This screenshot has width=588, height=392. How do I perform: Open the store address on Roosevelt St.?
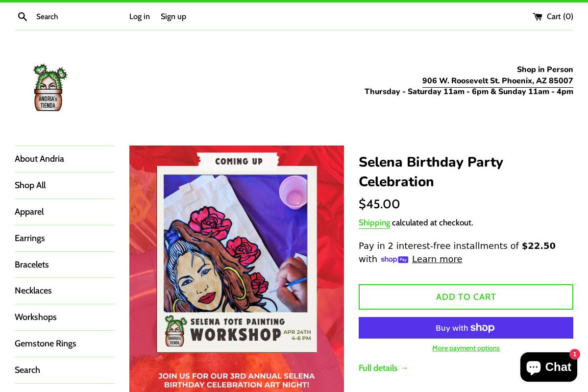click(x=498, y=81)
